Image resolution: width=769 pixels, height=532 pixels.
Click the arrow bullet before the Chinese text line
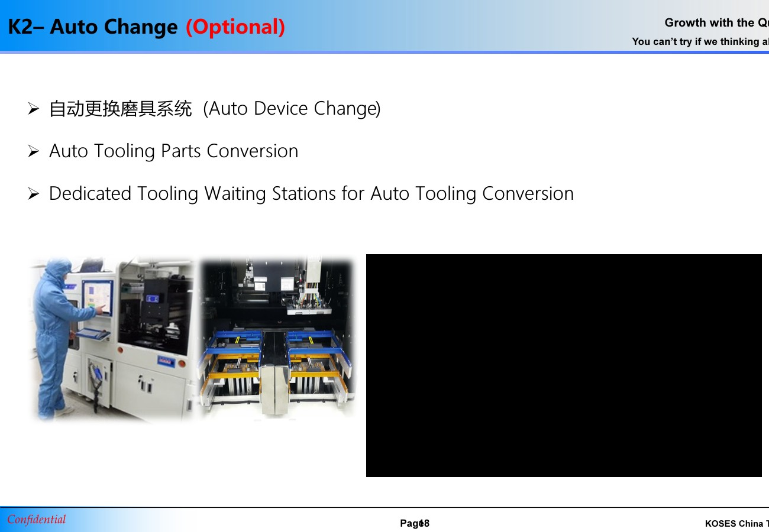coord(33,109)
